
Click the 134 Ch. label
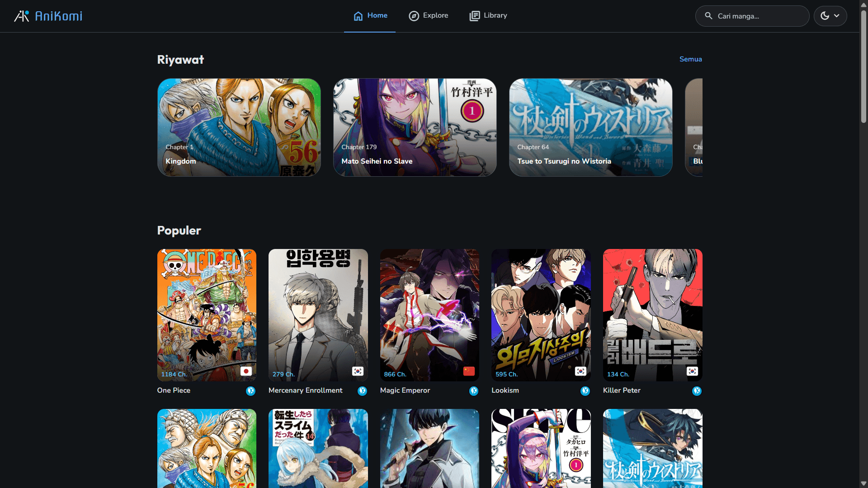[618, 374]
